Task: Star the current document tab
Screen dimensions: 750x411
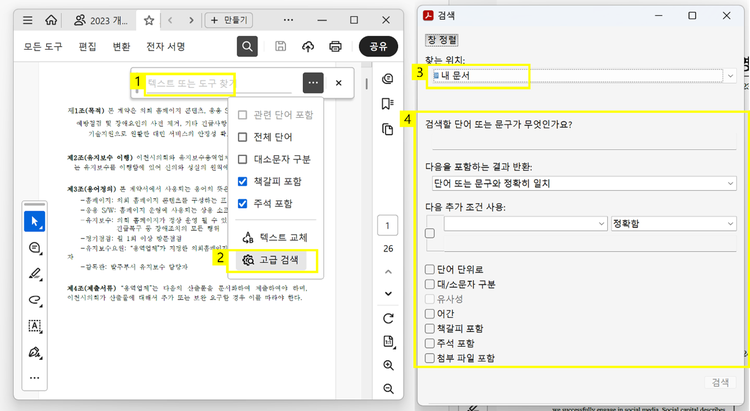Action: 149,20
